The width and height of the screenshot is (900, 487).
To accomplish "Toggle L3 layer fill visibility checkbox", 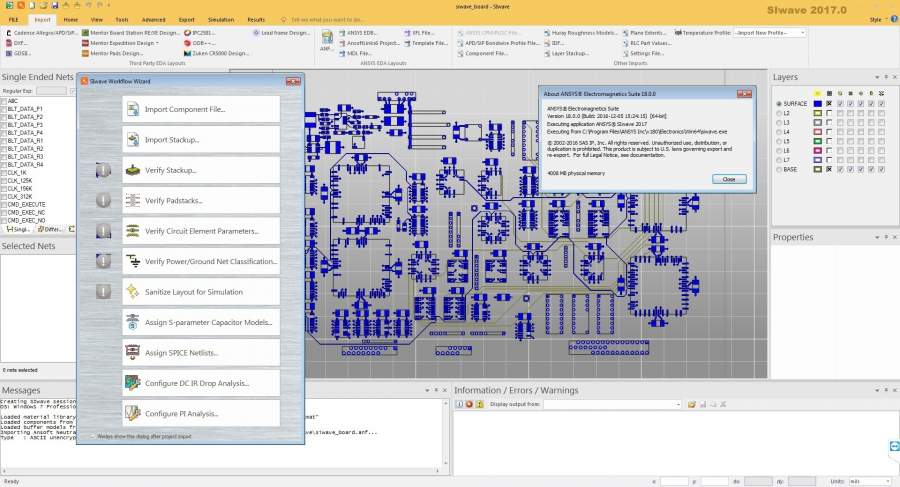I will pyautogui.click(x=829, y=122).
